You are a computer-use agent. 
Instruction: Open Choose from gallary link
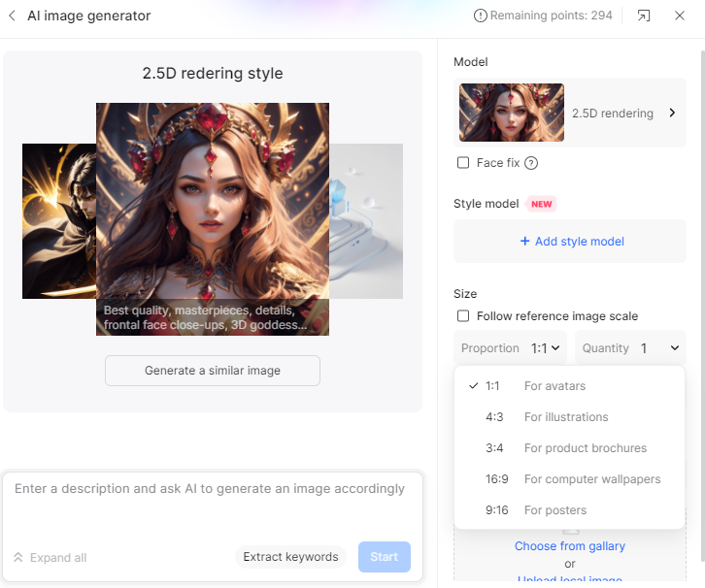(570, 546)
